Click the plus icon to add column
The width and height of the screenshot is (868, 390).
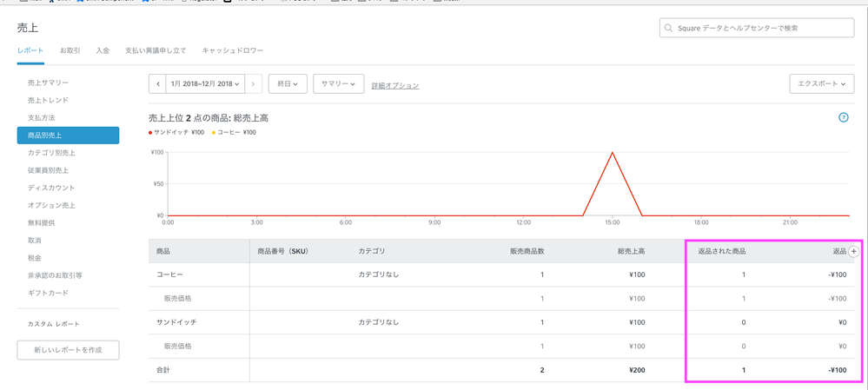853,251
